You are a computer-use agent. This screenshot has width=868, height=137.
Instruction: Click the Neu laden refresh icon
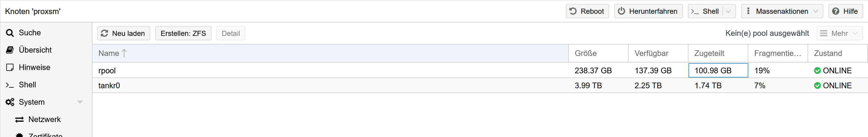pos(104,33)
